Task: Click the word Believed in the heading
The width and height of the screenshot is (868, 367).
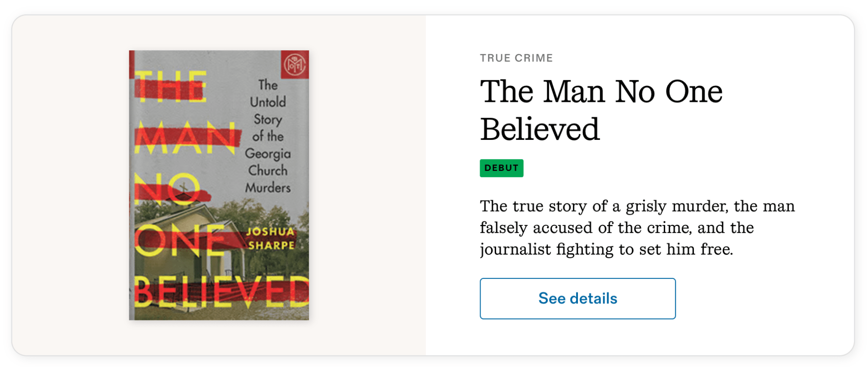Action: 540,129
